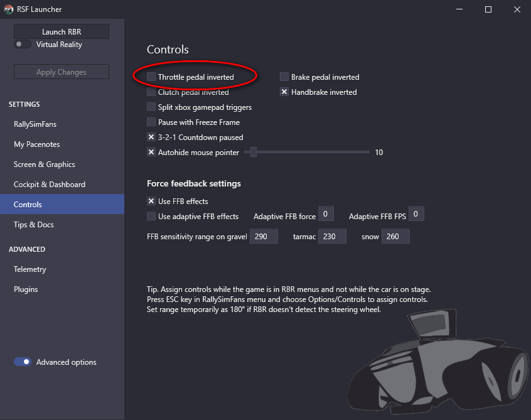This screenshot has width=531, height=420.
Task: Click the SETTINGS sidebar section label
Action: (24, 104)
